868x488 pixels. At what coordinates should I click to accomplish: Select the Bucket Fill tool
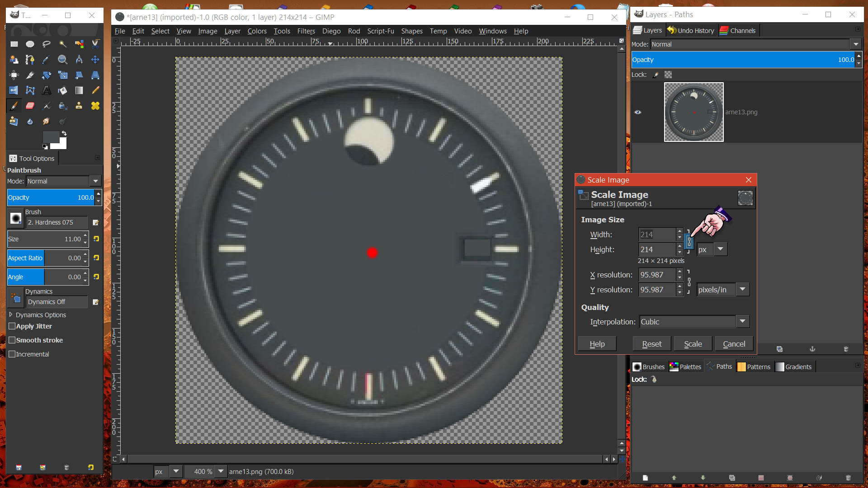[x=63, y=90]
